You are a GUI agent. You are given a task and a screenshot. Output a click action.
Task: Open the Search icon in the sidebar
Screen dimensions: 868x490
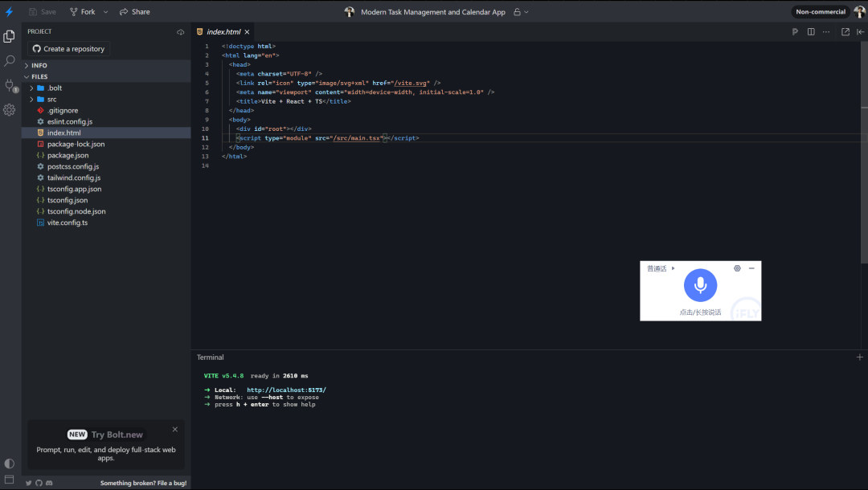point(9,61)
